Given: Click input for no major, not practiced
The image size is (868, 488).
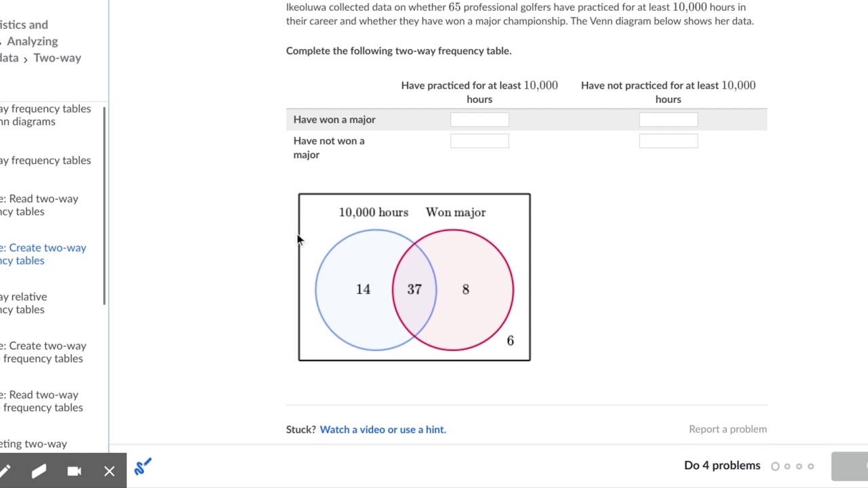Looking at the screenshot, I should coord(668,140).
